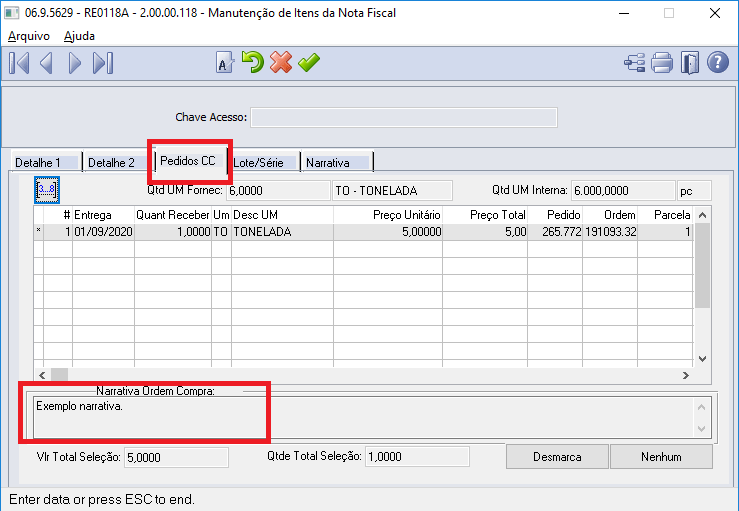Click the Qtde Total Seleção field
This screenshot has width=739, height=511.
(417, 457)
